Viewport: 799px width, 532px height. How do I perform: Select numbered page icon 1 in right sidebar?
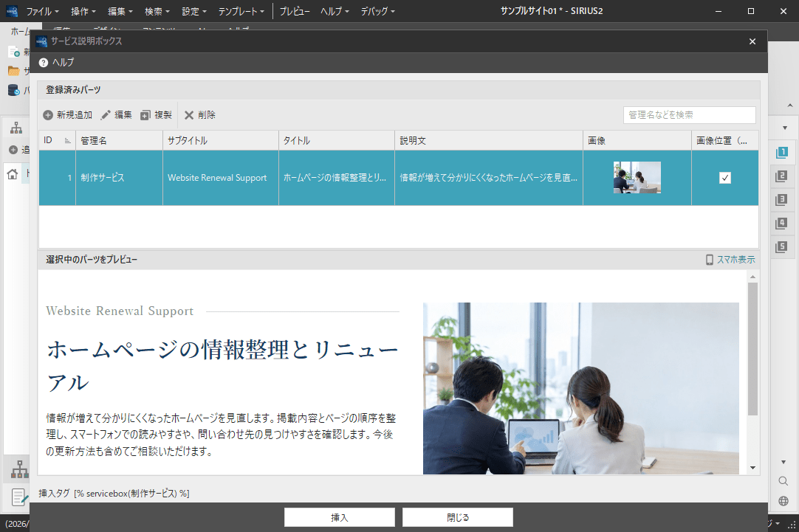pos(781,152)
